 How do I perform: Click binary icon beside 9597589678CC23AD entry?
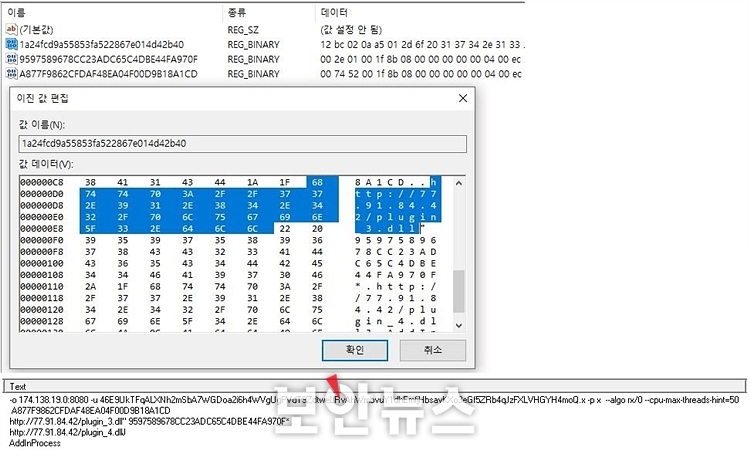tap(11, 59)
